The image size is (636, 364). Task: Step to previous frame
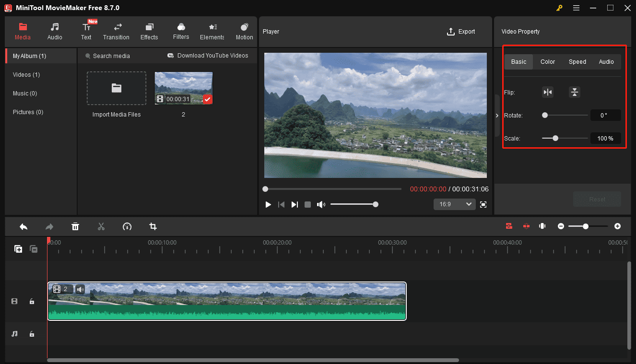282,205
